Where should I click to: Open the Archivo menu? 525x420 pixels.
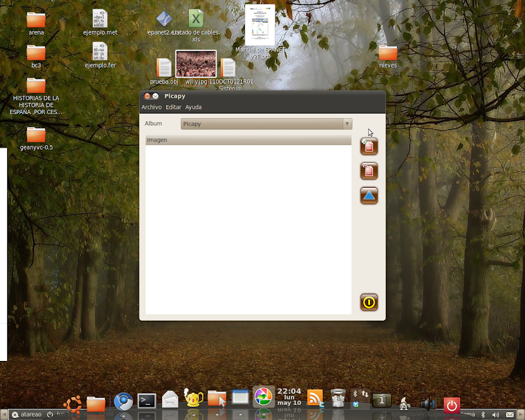point(152,107)
